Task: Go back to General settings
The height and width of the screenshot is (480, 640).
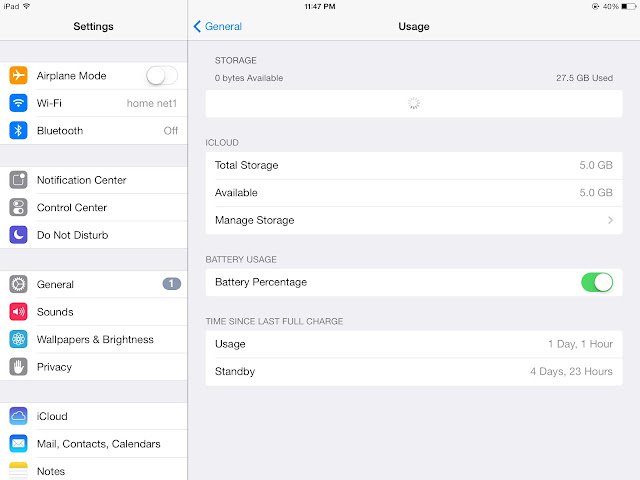Action: pyautogui.click(x=218, y=27)
